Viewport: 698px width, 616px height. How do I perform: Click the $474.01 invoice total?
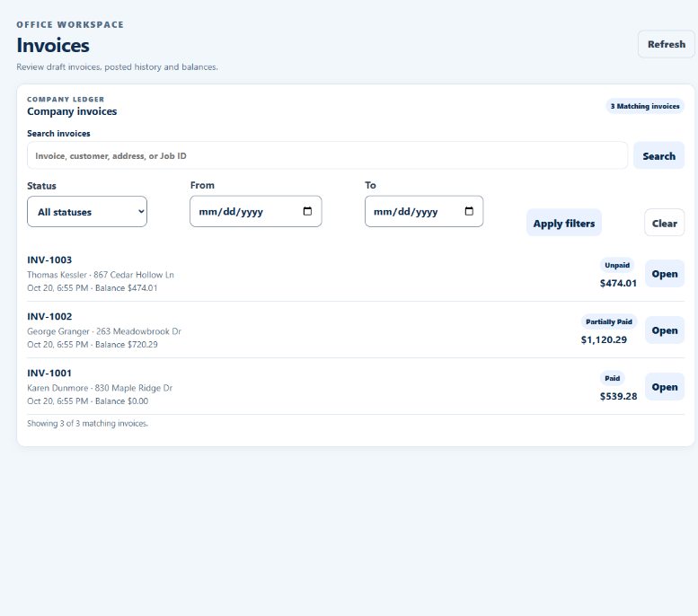pyautogui.click(x=618, y=283)
